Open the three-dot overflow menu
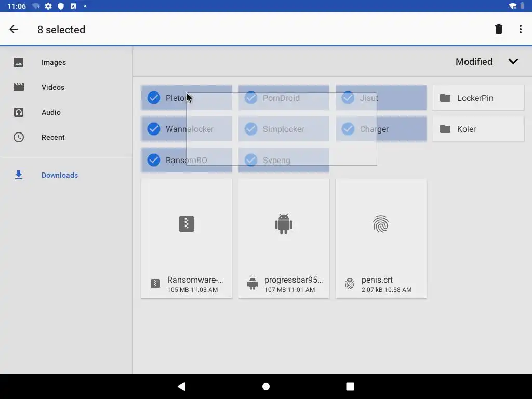Image resolution: width=532 pixels, height=399 pixels. [521, 30]
